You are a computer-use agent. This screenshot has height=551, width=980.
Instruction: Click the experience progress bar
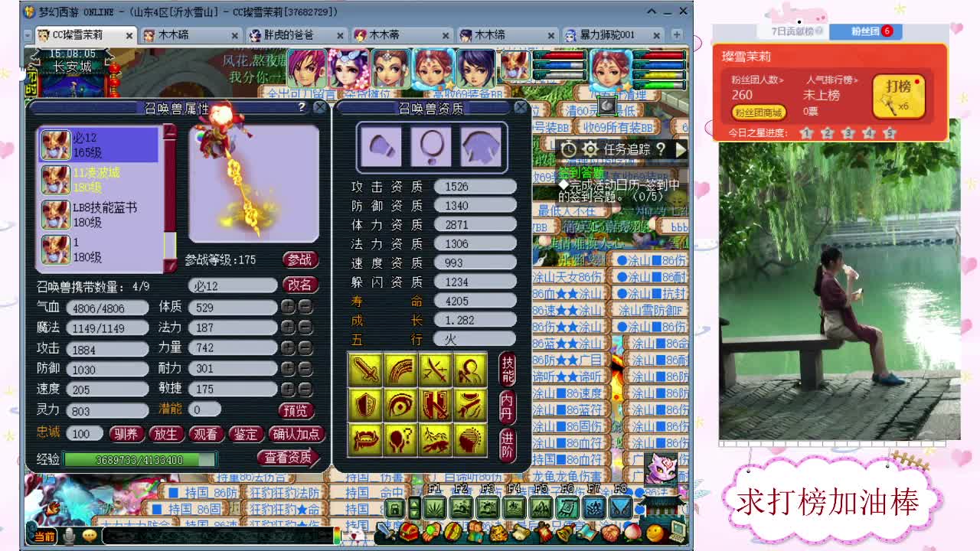(x=140, y=460)
